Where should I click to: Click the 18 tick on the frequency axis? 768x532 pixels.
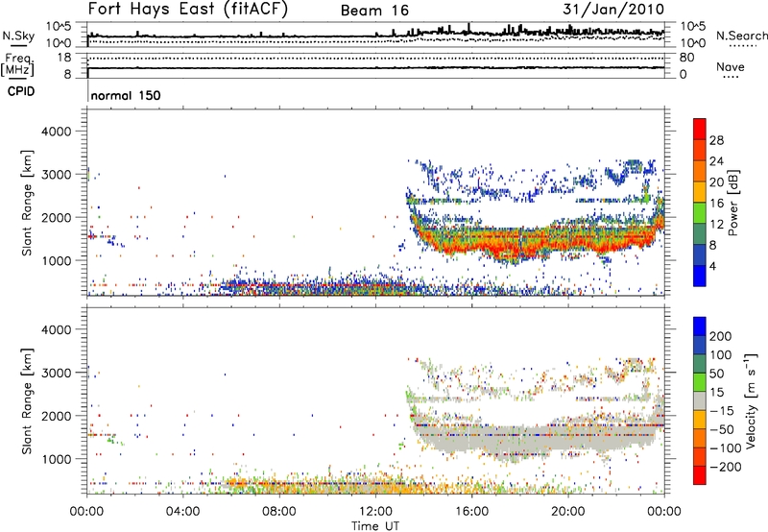point(64,58)
